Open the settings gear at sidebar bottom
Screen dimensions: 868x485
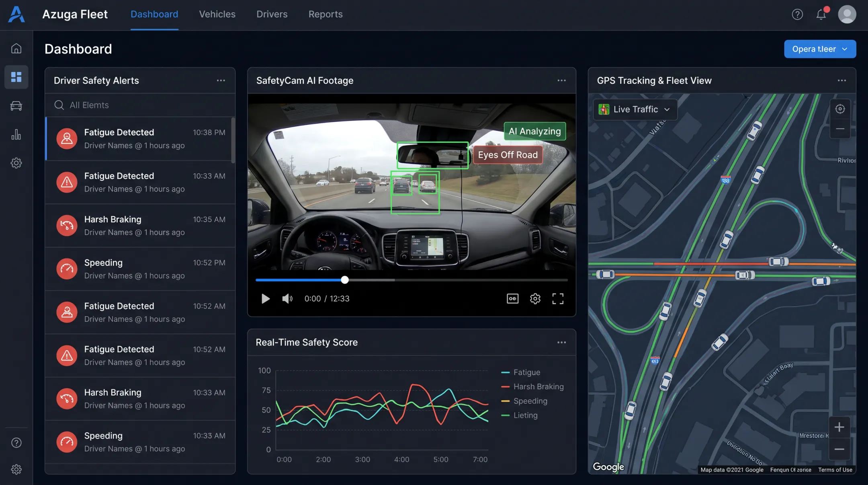16,469
